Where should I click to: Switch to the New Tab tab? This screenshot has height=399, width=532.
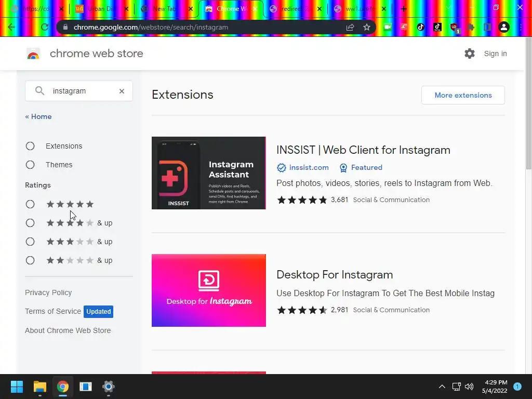pos(166,9)
